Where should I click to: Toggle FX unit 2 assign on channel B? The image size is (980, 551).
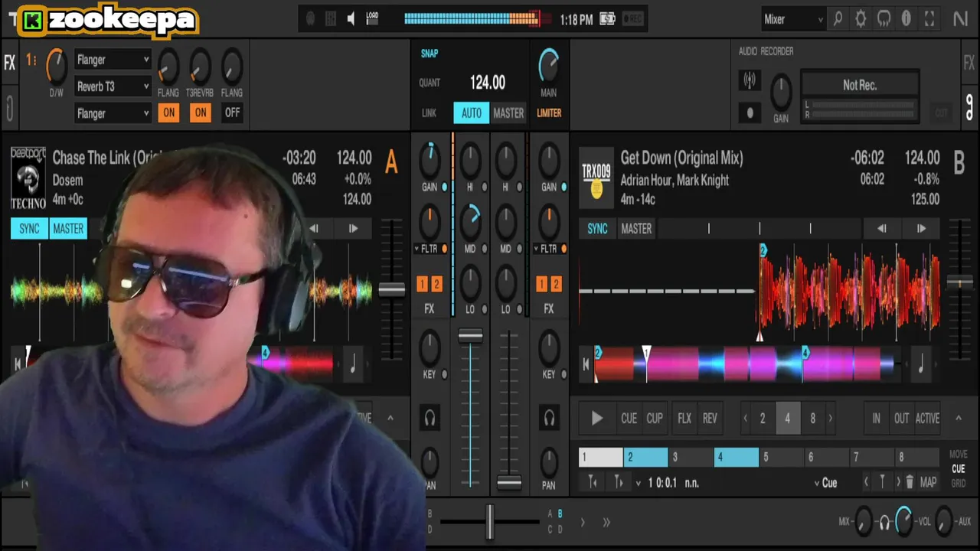tap(557, 284)
